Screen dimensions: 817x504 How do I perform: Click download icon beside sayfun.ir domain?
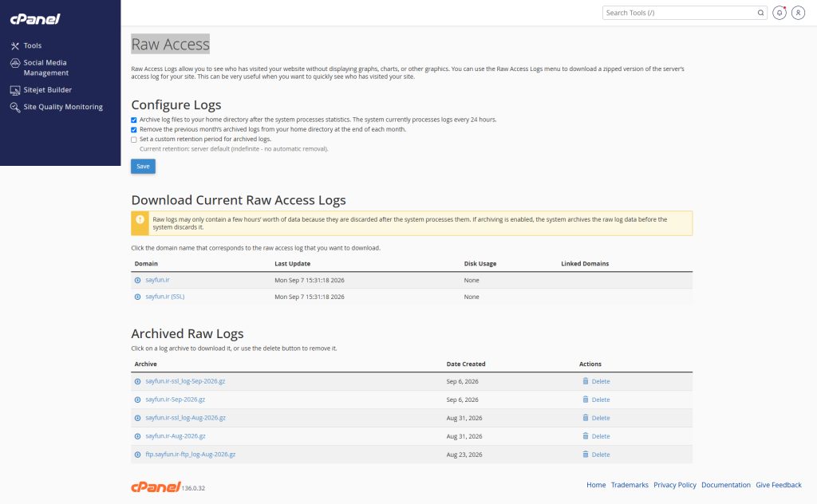[137, 280]
